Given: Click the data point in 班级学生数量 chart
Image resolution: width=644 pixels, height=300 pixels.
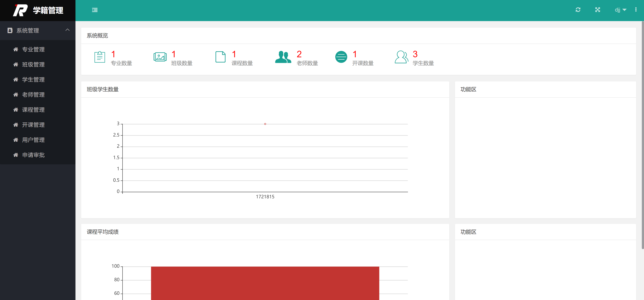Looking at the screenshot, I should click(x=265, y=124).
